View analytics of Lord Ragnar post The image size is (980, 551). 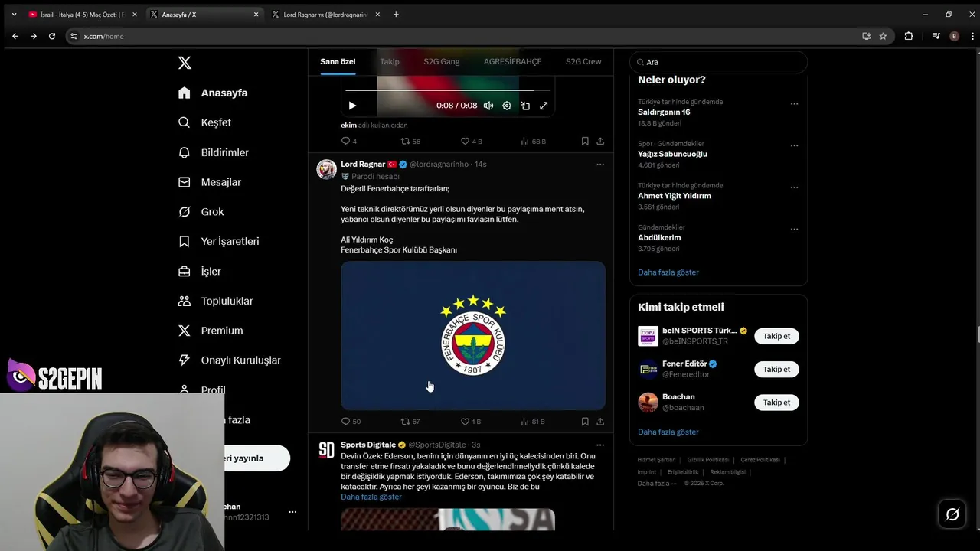[x=533, y=421]
